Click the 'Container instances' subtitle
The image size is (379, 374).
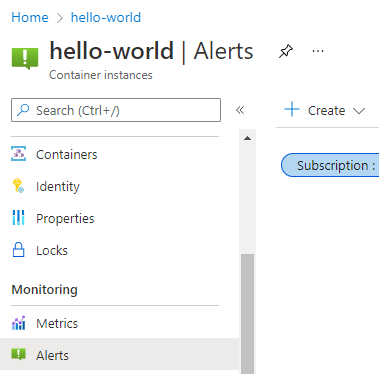pos(101,75)
